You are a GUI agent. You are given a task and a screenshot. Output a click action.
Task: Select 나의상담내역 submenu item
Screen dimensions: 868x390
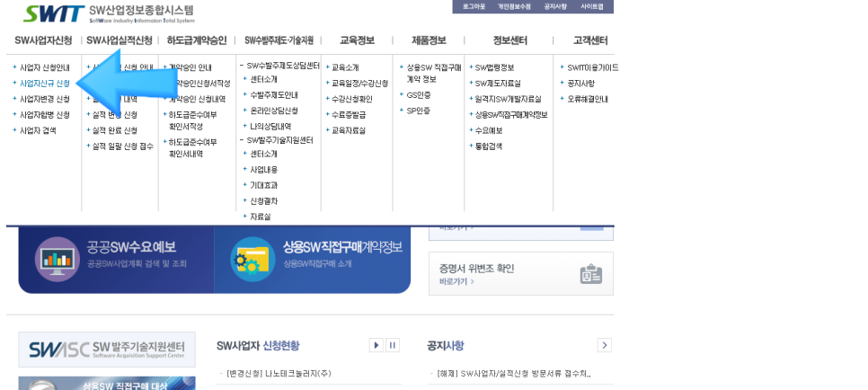tap(270, 127)
